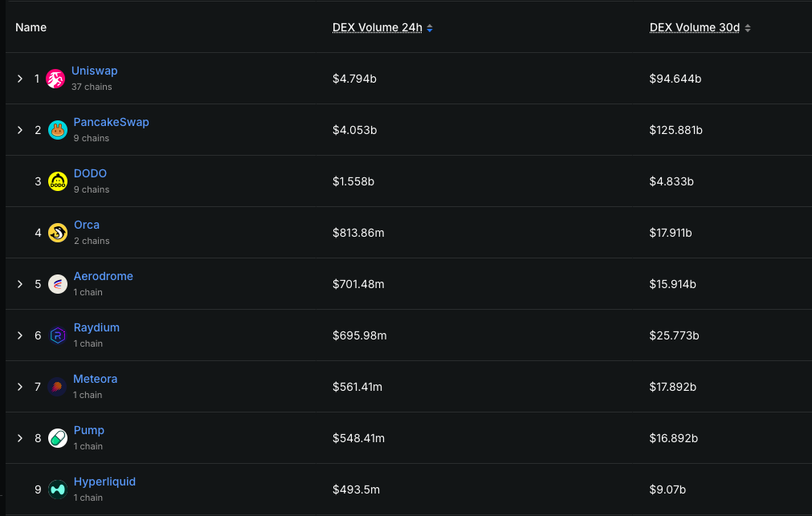Image resolution: width=812 pixels, height=516 pixels.
Task: Click the Pump pill logo icon
Action: pos(58,438)
